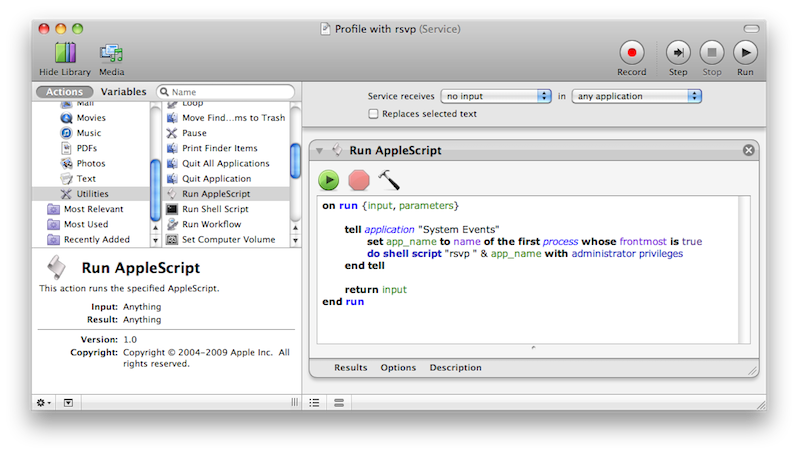
Task: Open the Service receives no input dropdown
Action: coord(496,96)
